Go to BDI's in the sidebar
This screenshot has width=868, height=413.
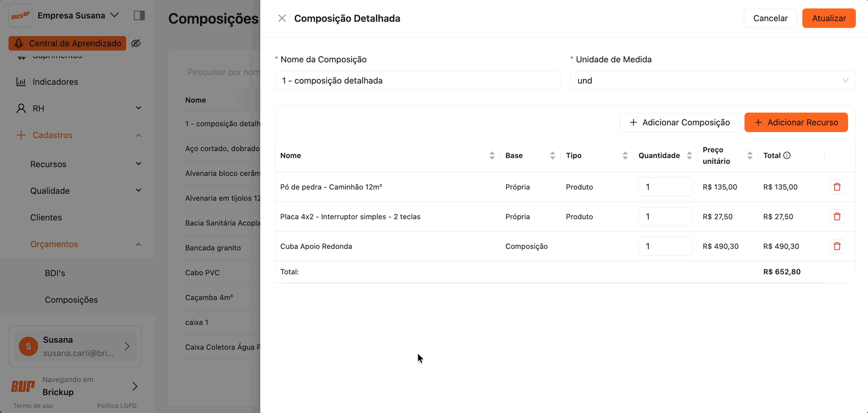tap(55, 273)
